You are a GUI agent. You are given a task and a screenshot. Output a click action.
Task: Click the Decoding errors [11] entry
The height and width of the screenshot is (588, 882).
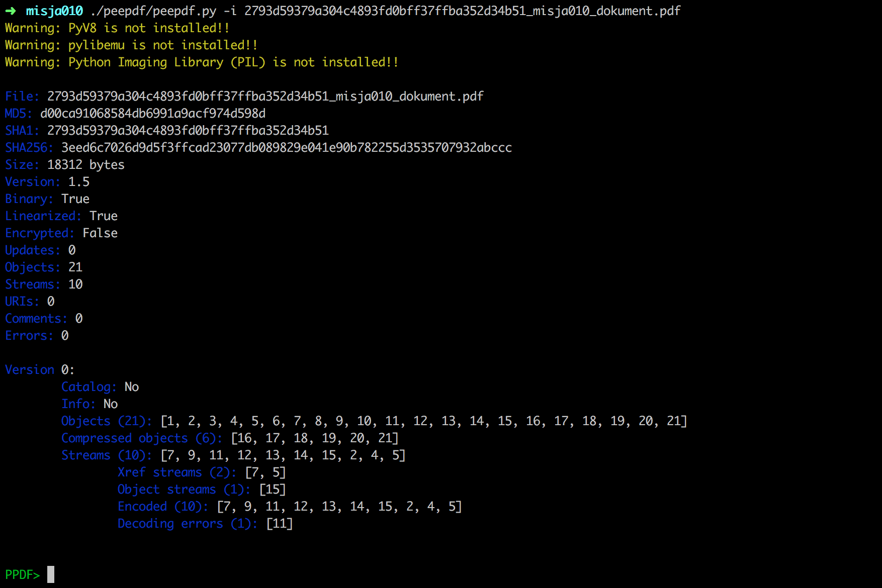tap(205, 524)
